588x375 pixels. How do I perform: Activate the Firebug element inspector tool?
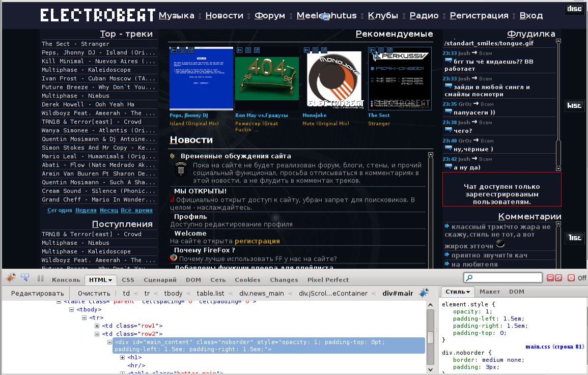pyautogui.click(x=25, y=278)
